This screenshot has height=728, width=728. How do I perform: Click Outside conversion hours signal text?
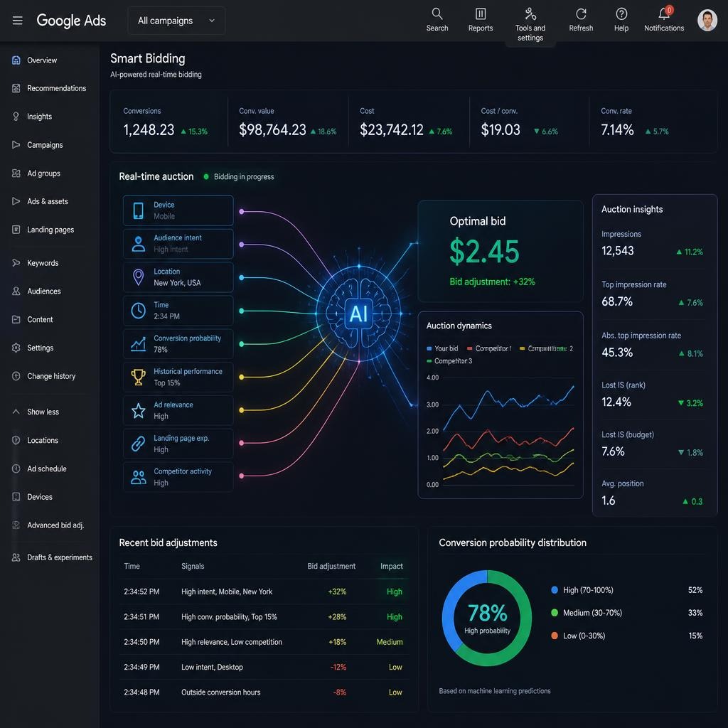pos(220,692)
